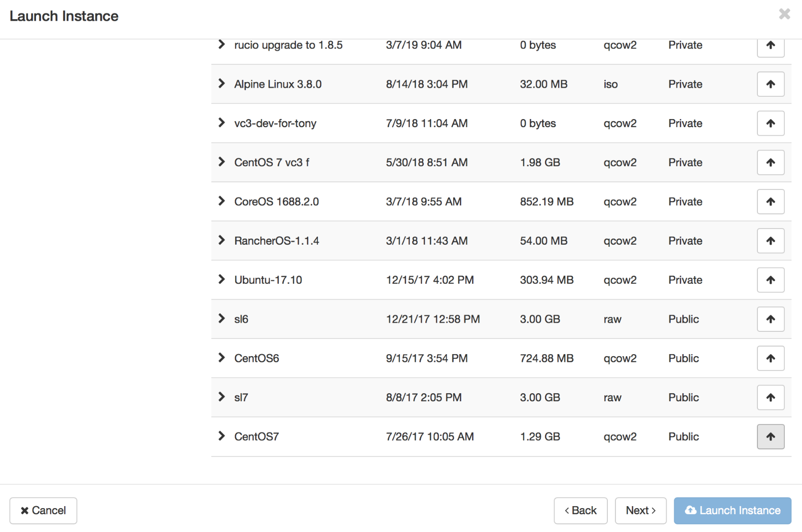
Task: Click up-arrow button for sl6 image
Action: (770, 319)
